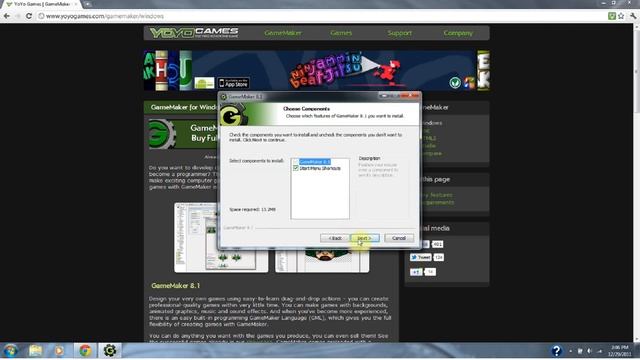640x360 pixels.
Task: Uncheck the Start Menu Shortcuts component
Action: pos(296,168)
